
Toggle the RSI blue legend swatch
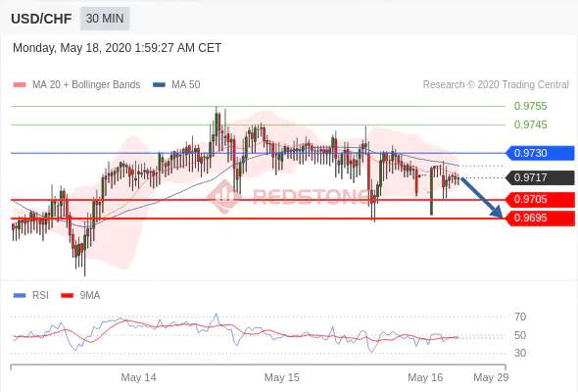point(20,295)
